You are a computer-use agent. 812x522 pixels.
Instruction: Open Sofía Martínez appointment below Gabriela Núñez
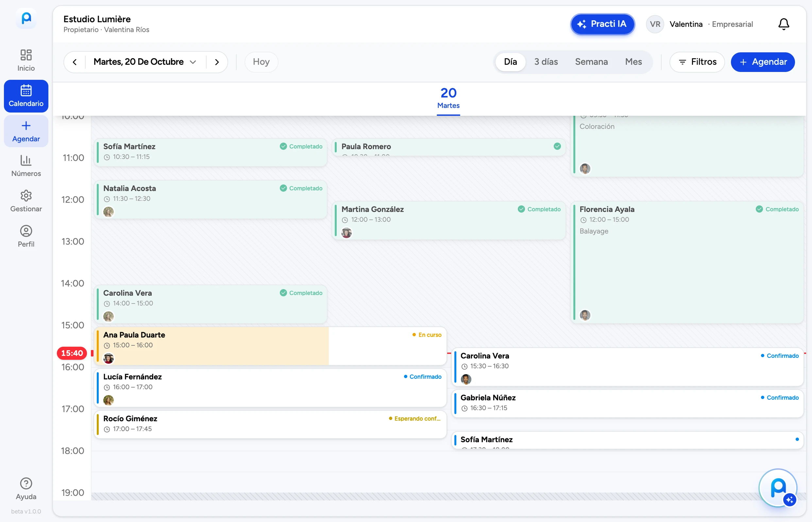pyautogui.click(x=627, y=440)
